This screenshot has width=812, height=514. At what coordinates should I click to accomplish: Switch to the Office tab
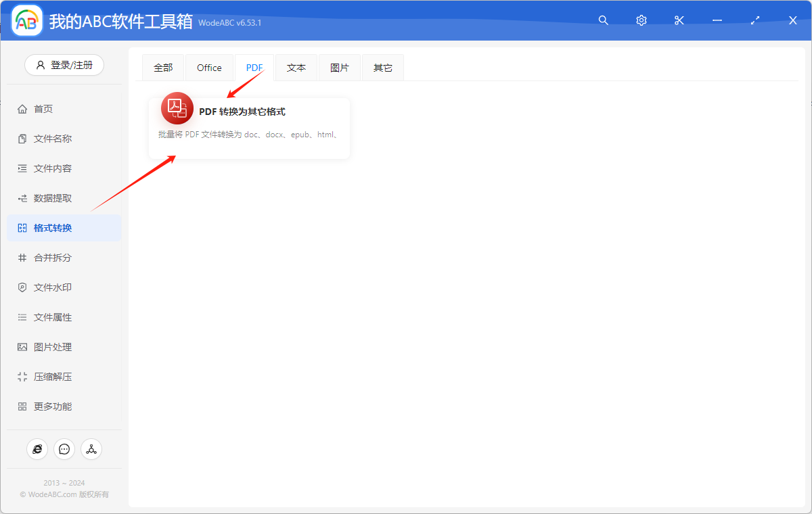coord(209,67)
